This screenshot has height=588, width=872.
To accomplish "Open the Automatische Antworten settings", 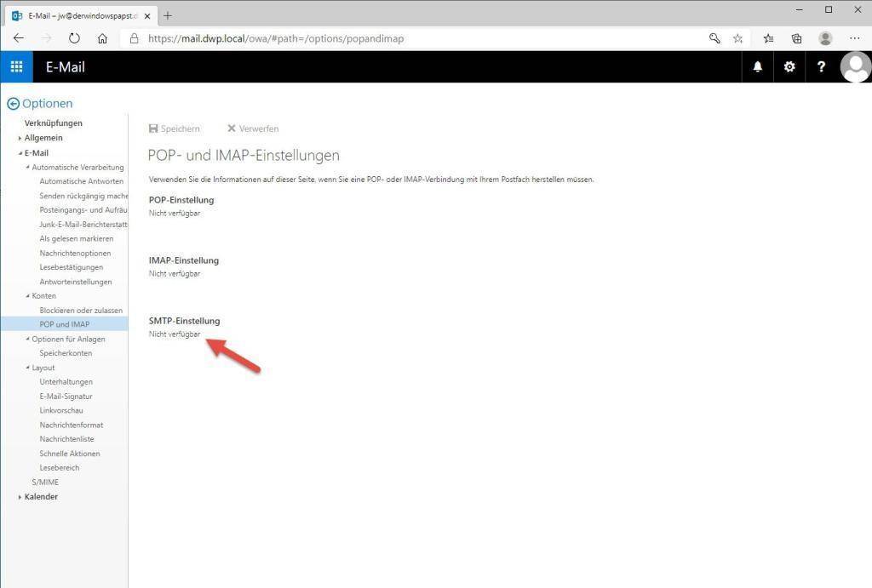I will coord(80,180).
